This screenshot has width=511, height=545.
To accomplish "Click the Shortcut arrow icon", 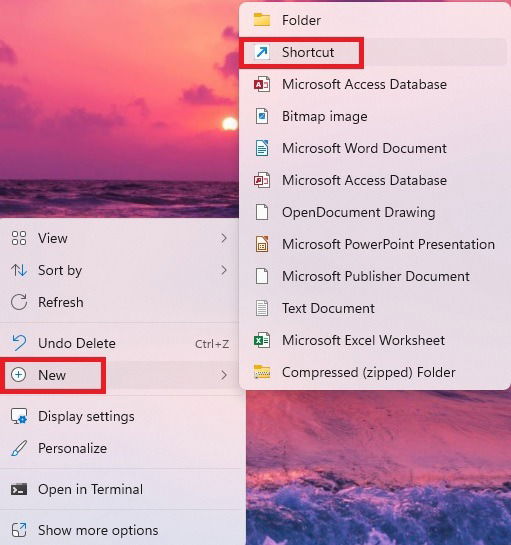I will pos(262,52).
